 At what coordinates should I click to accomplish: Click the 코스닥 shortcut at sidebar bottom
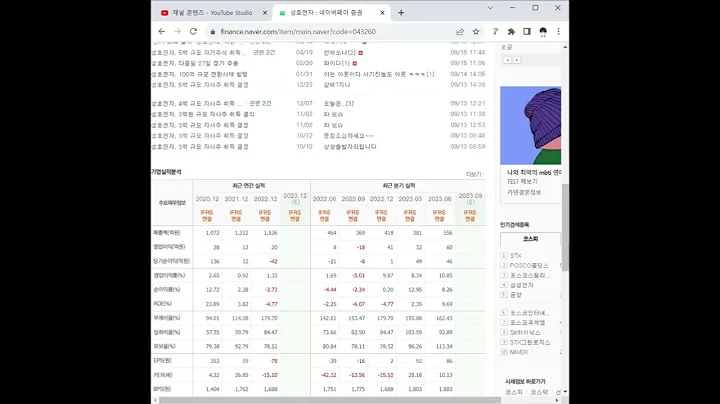tap(539, 392)
